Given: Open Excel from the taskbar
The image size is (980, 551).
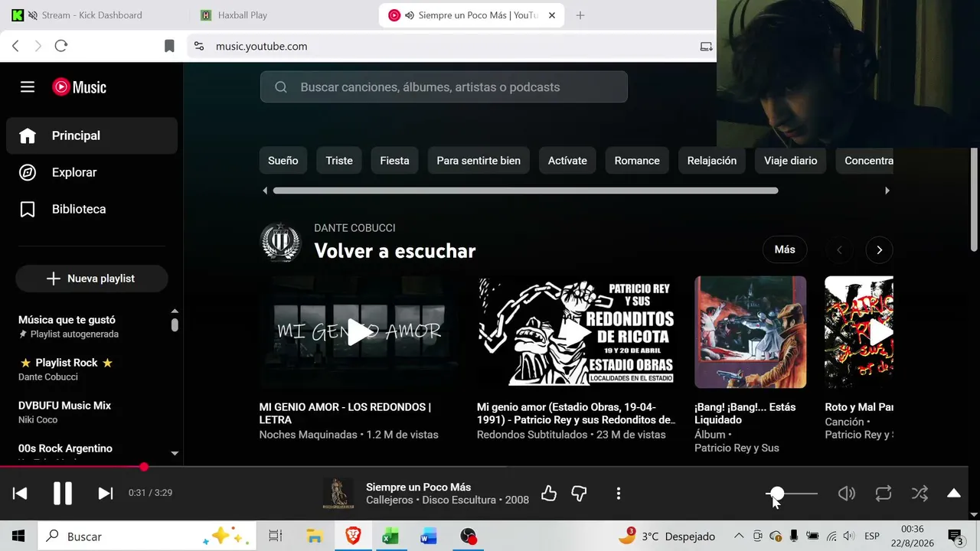Looking at the screenshot, I should click(390, 536).
